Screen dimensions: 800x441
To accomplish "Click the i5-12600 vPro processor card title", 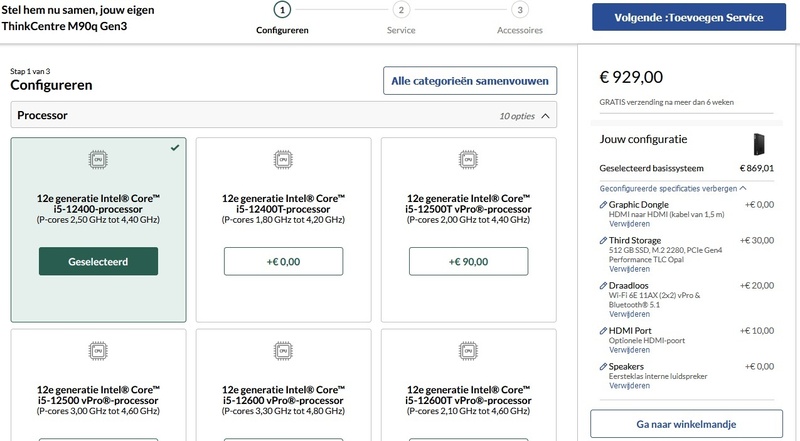I will pyautogui.click(x=283, y=395).
